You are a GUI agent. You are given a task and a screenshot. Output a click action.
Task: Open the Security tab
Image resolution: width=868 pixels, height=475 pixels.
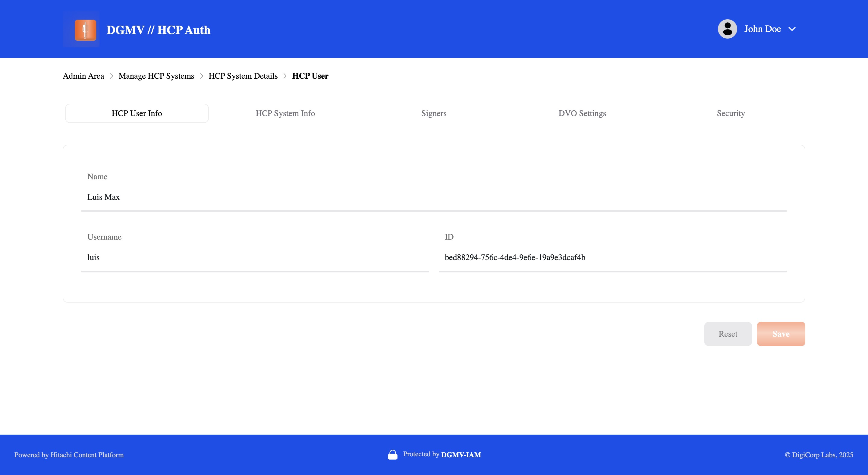click(731, 113)
